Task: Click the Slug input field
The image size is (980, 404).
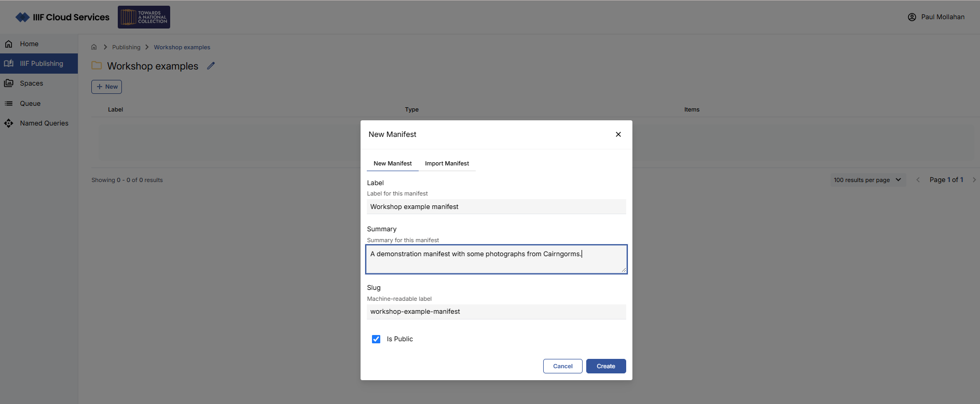Action: (496, 312)
